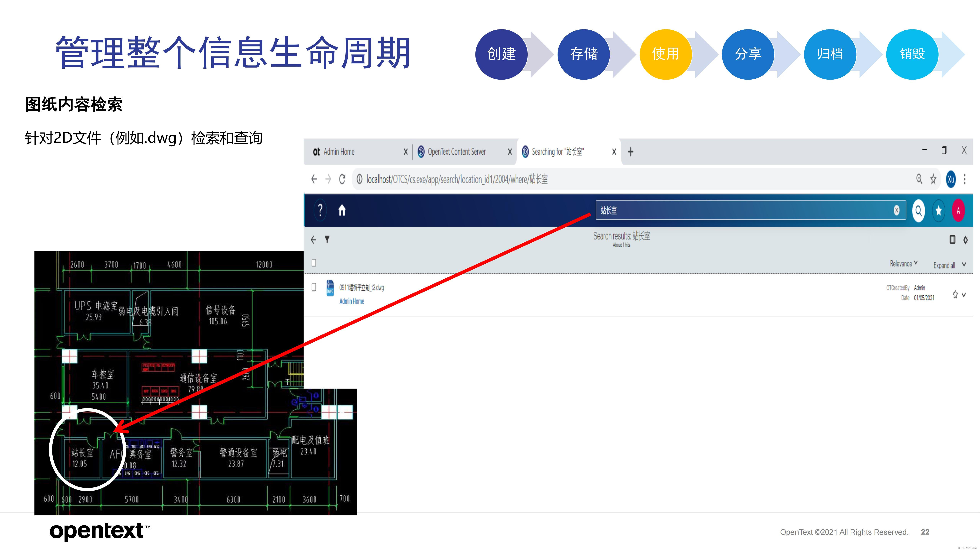Open the help question mark icon
Screen dimensions: 980x551
click(x=320, y=210)
